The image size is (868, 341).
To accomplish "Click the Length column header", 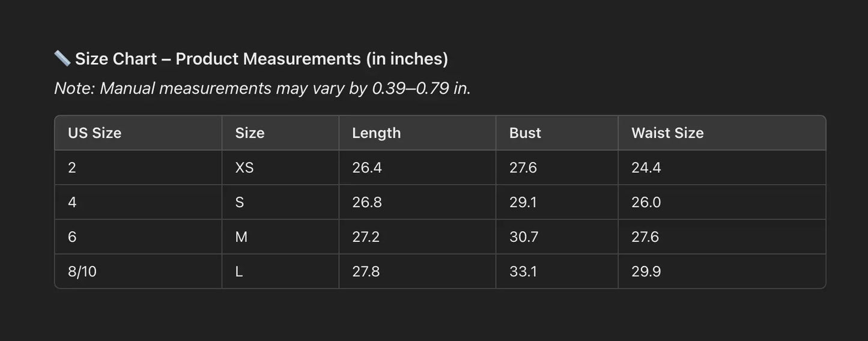I will point(377,133).
